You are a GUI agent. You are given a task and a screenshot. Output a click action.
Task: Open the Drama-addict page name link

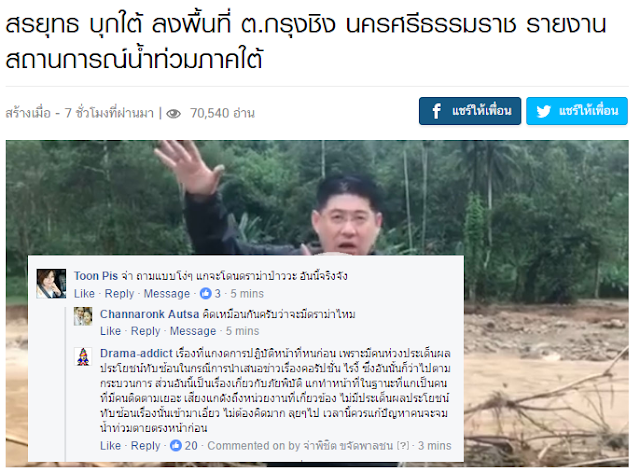click(x=136, y=353)
